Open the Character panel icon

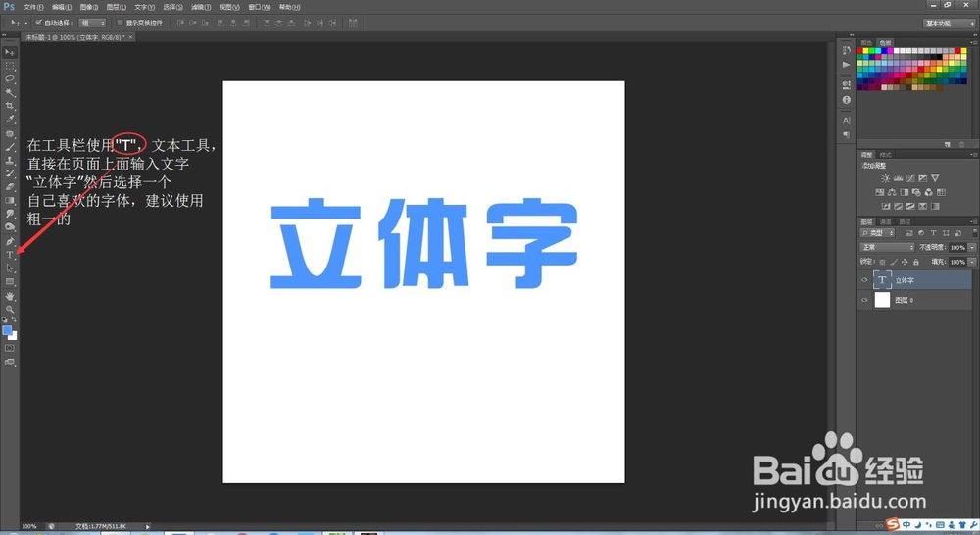tap(847, 121)
